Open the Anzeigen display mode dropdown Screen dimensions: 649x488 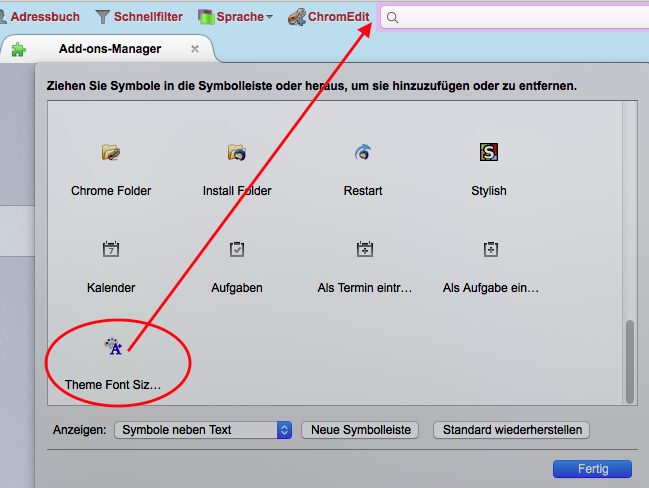point(203,430)
